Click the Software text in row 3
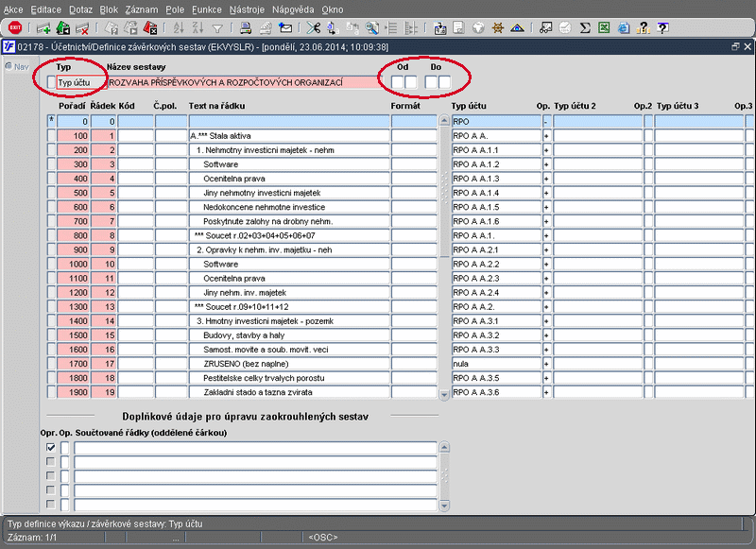This screenshot has height=549, width=756. (221, 164)
